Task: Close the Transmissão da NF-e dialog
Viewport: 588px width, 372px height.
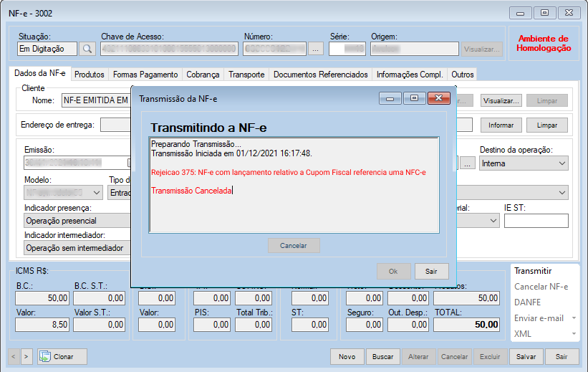Action: (x=436, y=99)
